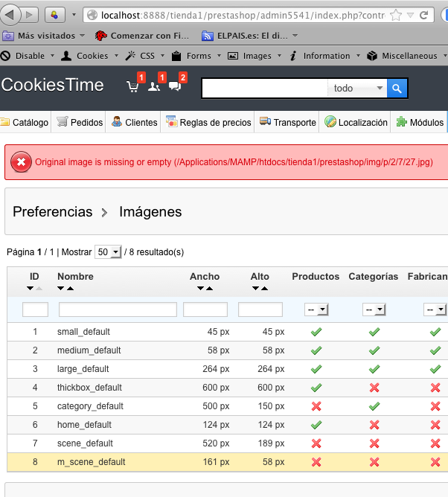Viewport: 448px width, 497px height.
Task: Open the messages notification icon
Action: point(175,86)
